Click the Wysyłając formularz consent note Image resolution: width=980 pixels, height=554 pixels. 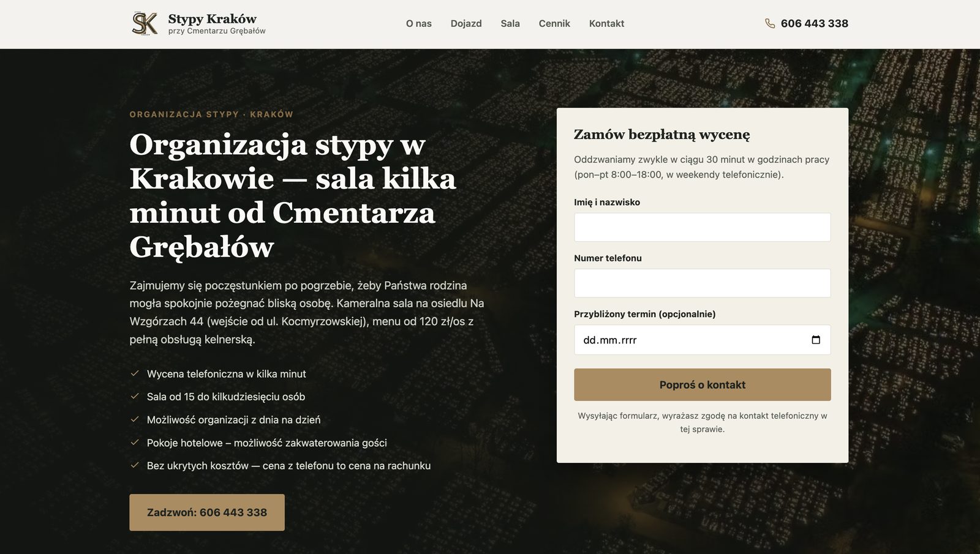click(x=703, y=422)
